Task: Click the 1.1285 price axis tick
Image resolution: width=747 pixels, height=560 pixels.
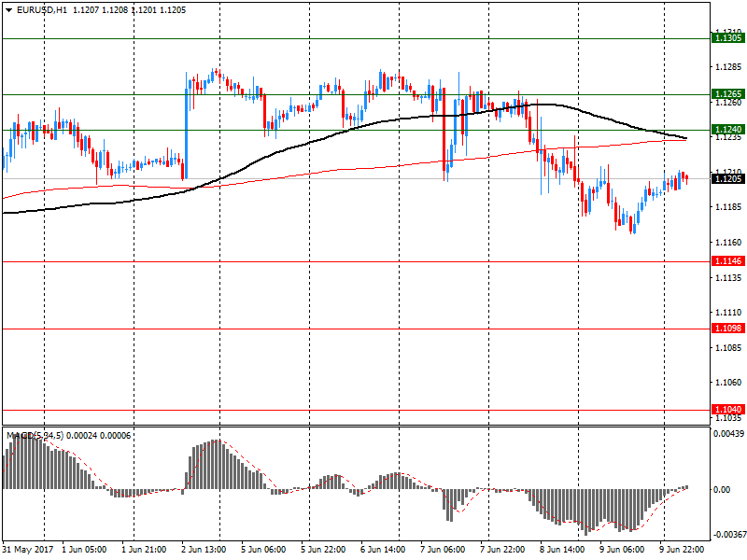Action: (728, 67)
